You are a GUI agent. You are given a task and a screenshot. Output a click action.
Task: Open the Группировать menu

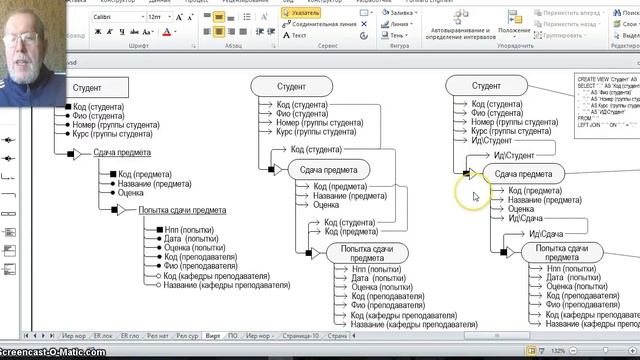561,36
